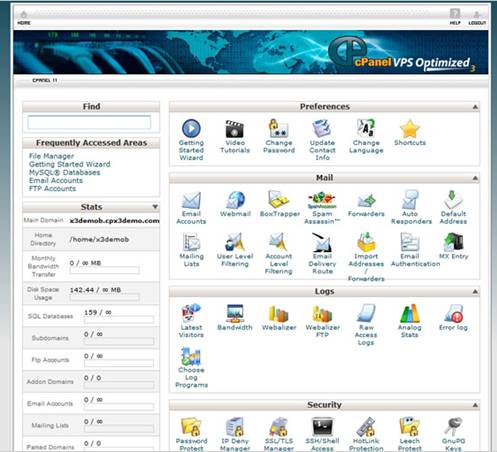
Task: Click the Monthly Bandwidth Transfer usage bar
Action: (x=104, y=270)
